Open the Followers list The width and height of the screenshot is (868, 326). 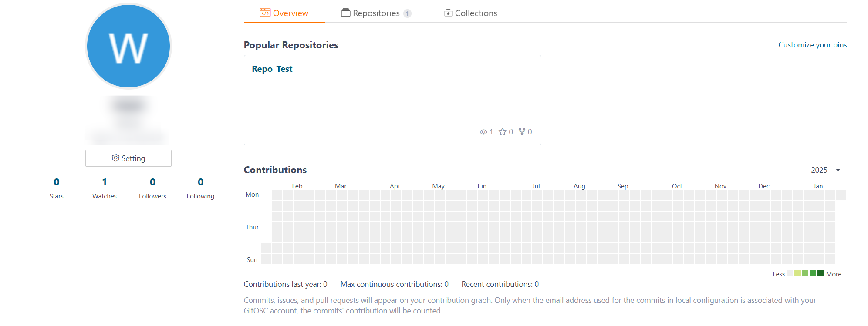tap(152, 188)
